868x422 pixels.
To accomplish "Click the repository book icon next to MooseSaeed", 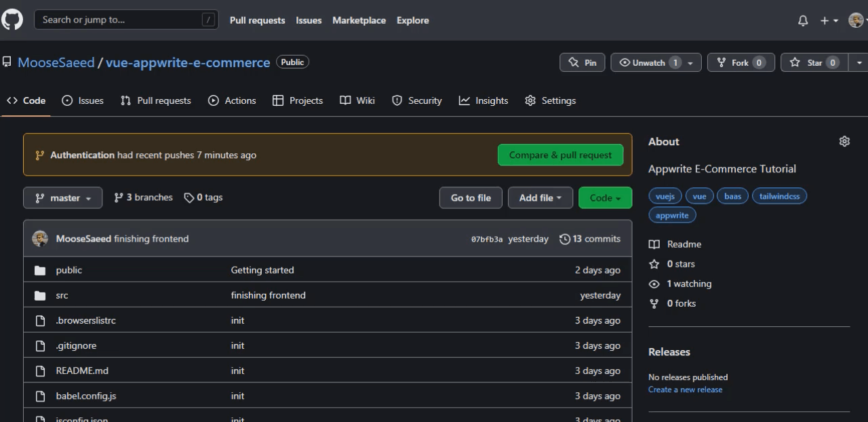I will click(x=7, y=62).
